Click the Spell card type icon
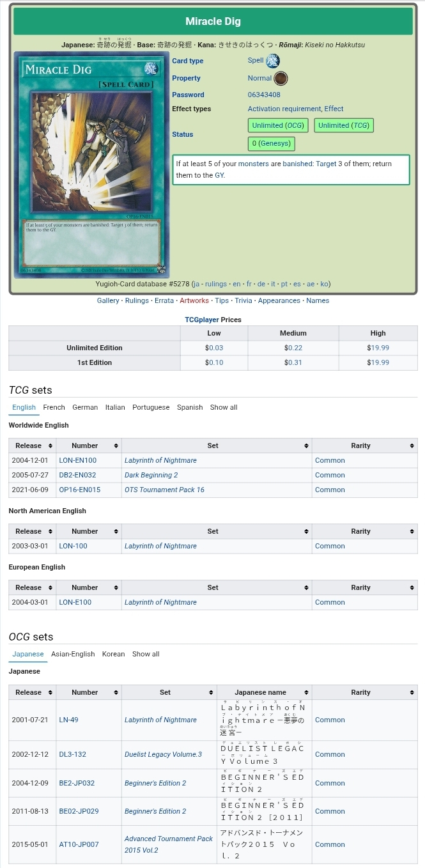Viewport: 425px width, 868px height. point(272,61)
